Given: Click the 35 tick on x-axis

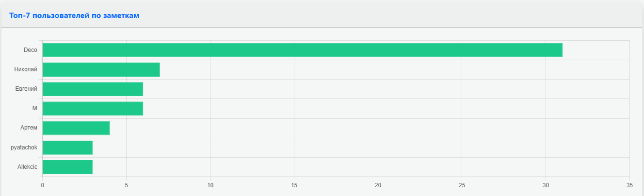Looking at the screenshot, I should [629, 185].
